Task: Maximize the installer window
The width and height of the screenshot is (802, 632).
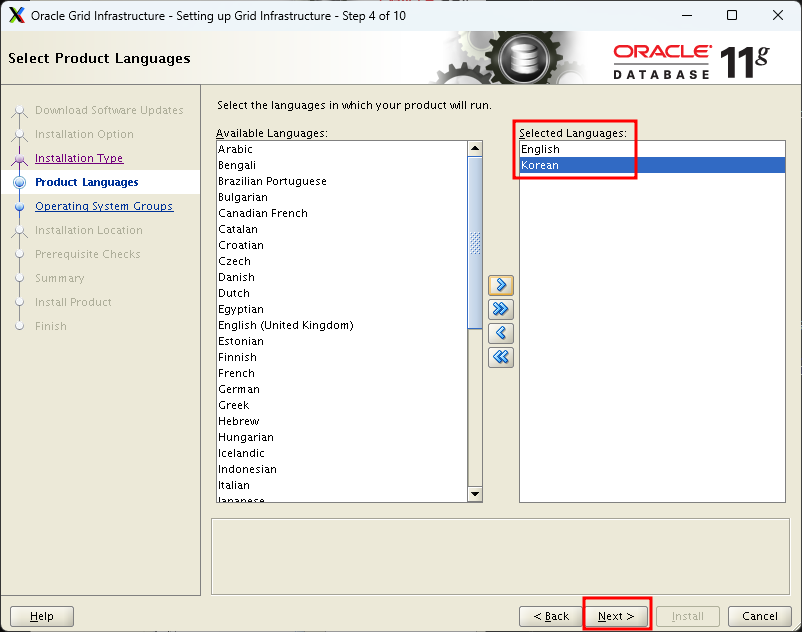Action: click(x=732, y=15)
